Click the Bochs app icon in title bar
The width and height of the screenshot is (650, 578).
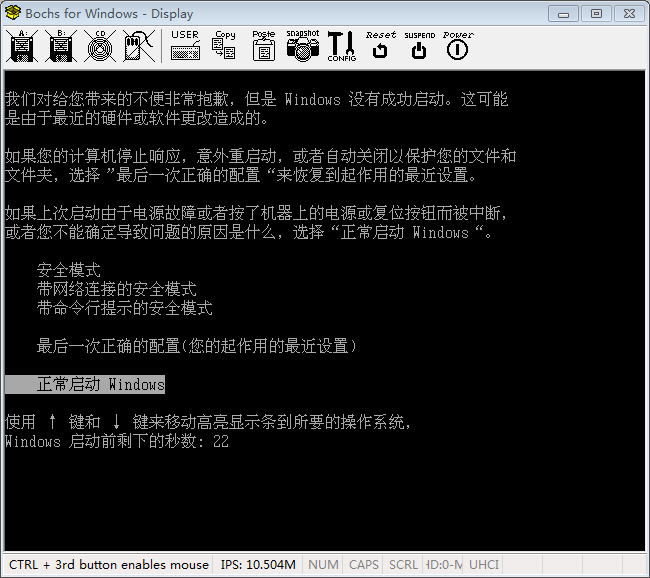pos(13,13)
